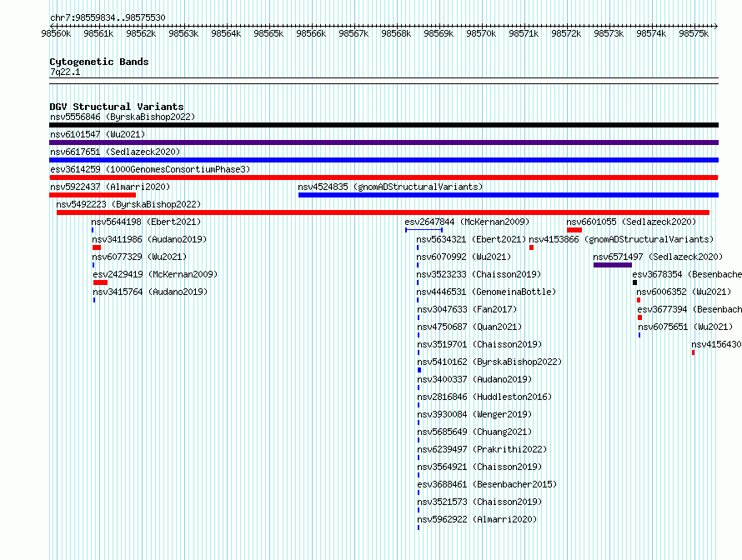
Task: Click nsv3564921 (Chaisson2019) label
Action: click(479, 467)
